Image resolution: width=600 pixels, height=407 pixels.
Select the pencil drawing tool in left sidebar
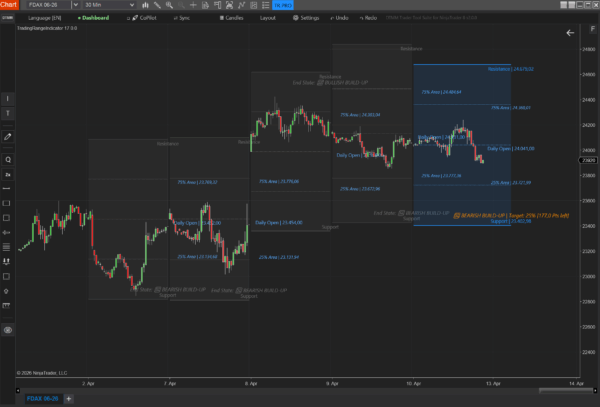coord(7,137)
